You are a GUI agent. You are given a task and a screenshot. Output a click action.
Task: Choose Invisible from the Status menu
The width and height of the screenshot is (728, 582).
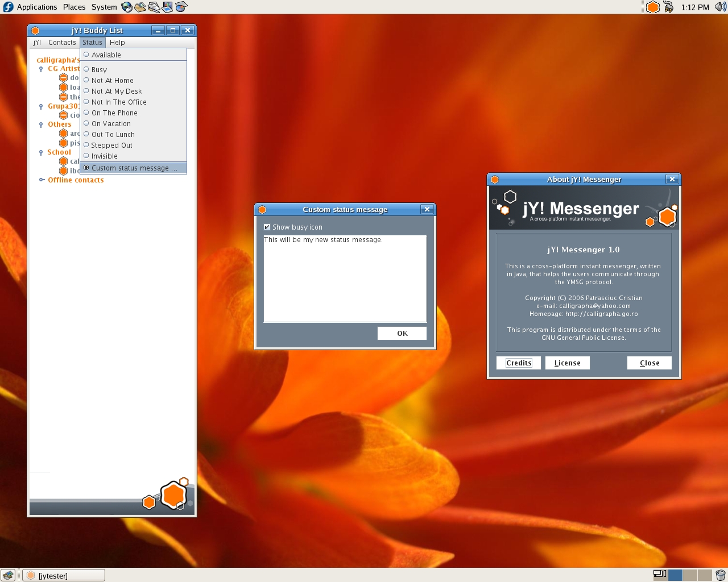pyautogui.click(x=133, y=156)
